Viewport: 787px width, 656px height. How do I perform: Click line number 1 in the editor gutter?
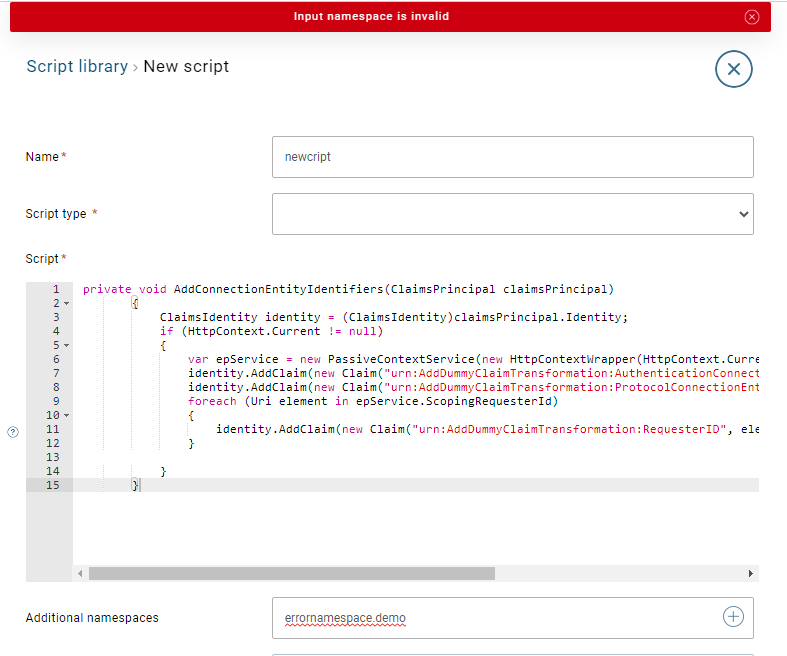(55, 289)
